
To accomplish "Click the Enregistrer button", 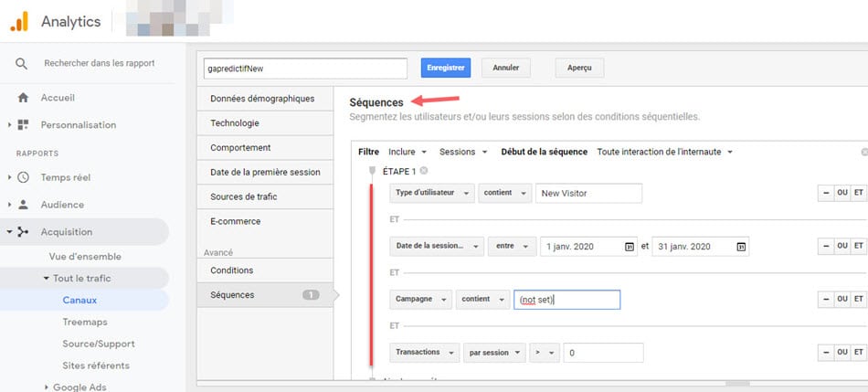I will tap(446, 68).
